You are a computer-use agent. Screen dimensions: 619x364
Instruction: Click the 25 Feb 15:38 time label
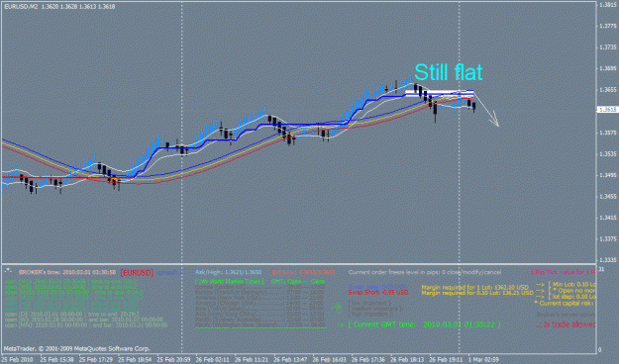tap(56, 360)
